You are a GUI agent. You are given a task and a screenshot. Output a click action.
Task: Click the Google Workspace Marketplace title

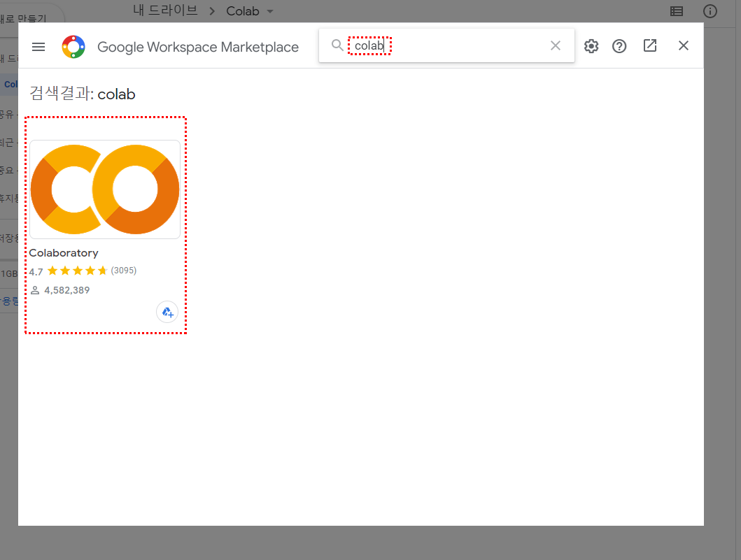pyautogui.click(x=198, y=47)
